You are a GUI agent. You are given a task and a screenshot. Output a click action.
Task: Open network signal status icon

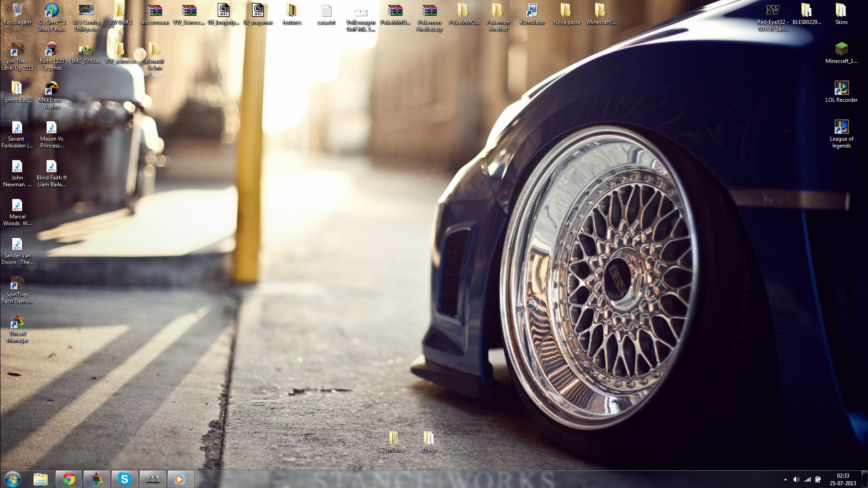point(807,479)
